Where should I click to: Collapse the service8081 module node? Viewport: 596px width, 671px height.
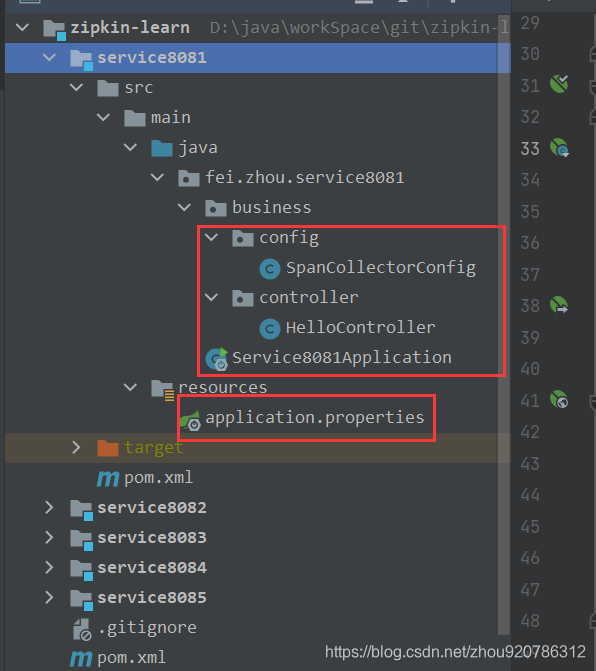(50, 57)
